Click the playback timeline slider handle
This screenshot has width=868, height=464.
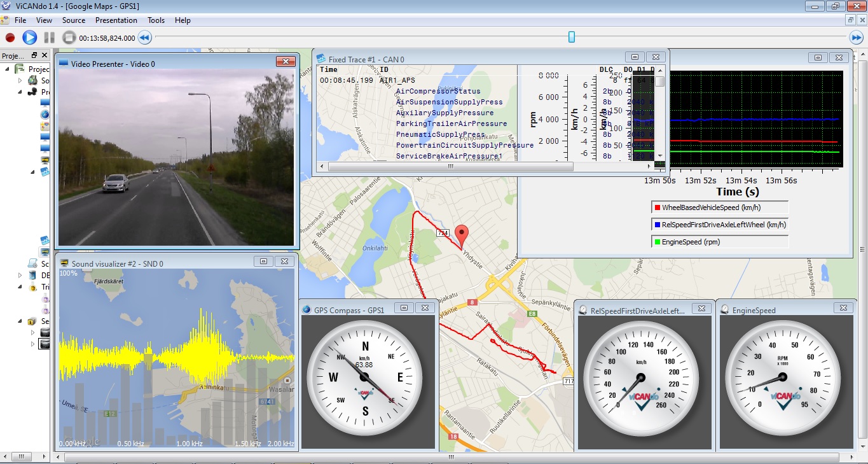(x=572, y=37)
